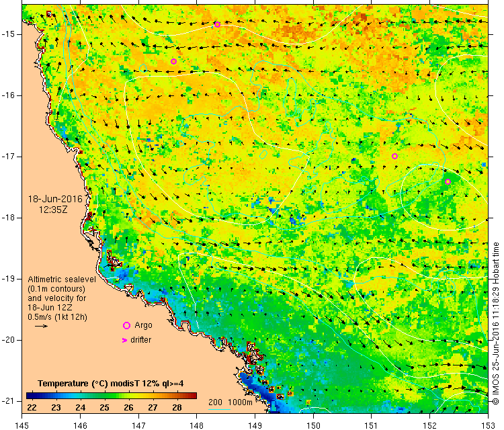
Task: Click the longitude label 145
Action: pyautogui.click(x=22, y=426)
